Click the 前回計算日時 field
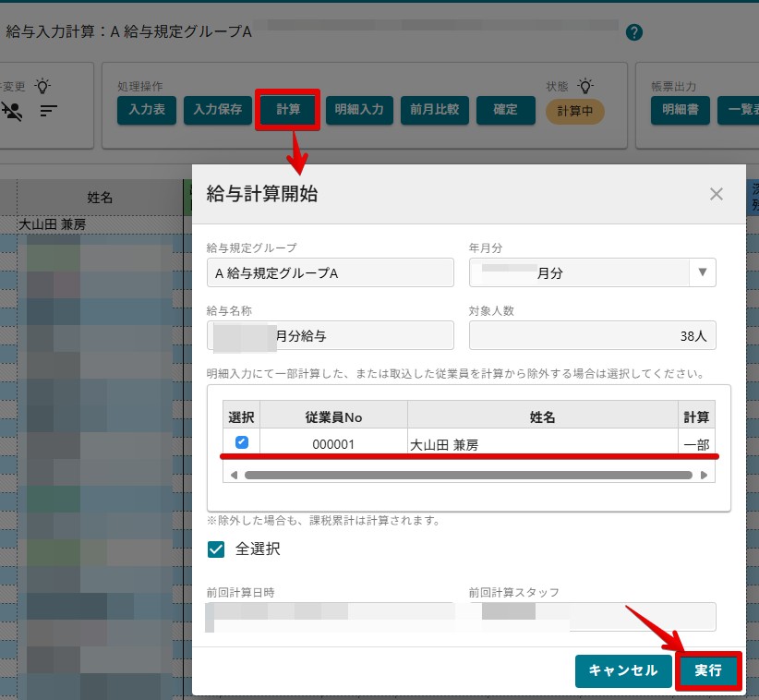 point(331,617)
